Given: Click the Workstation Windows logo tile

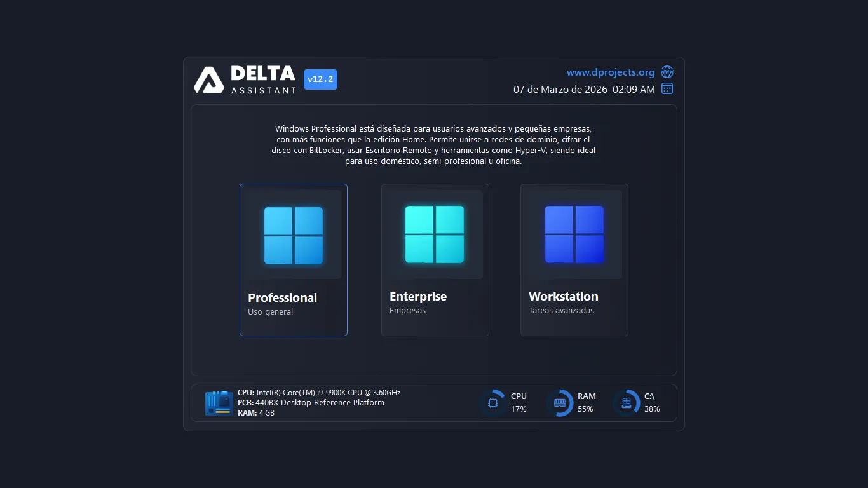Looking at the screenshot, I should tap(574, 234).
